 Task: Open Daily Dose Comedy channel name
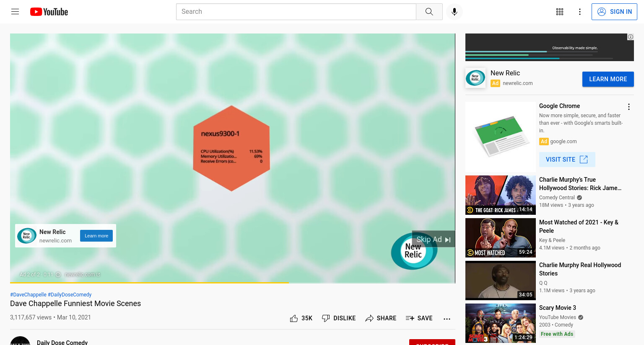[x=62, y=342]
